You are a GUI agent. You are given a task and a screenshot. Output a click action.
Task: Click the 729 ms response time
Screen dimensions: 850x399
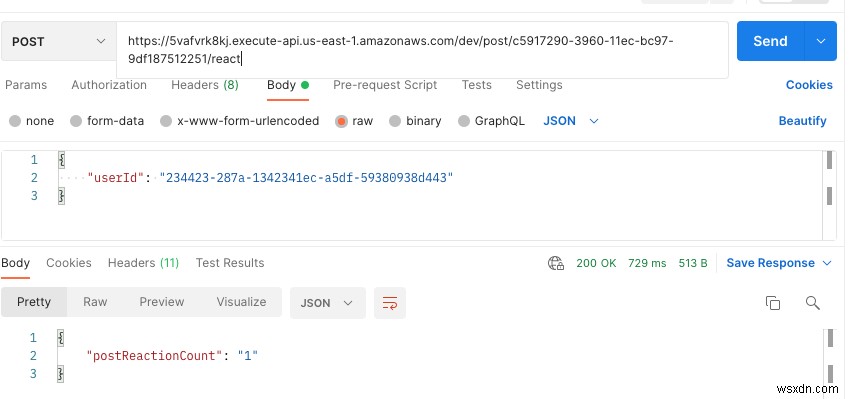click(x=647, y=263)
